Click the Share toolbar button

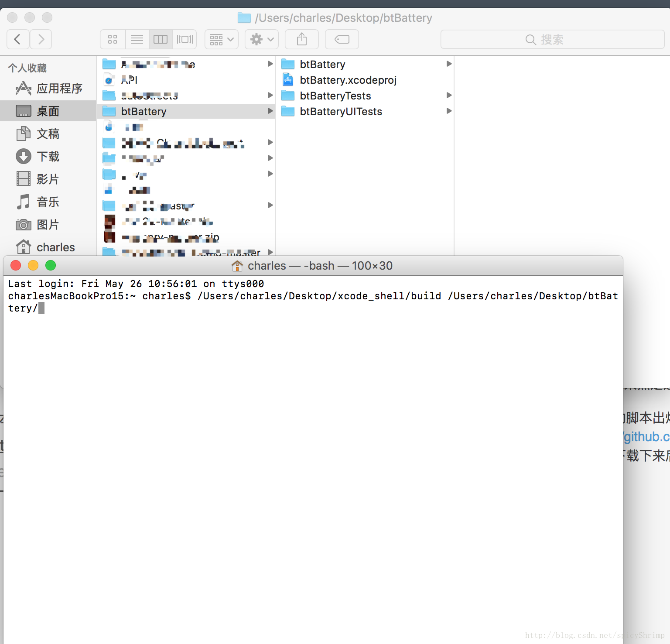(x=302, y=39)
